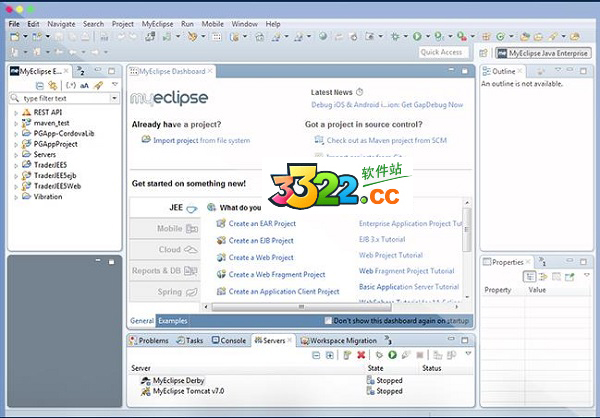Viewport: 600px width, 418px height.
Task: Click the green refresh C icon in toolbar
Action: pyautogui.click(x=500, y=36)
